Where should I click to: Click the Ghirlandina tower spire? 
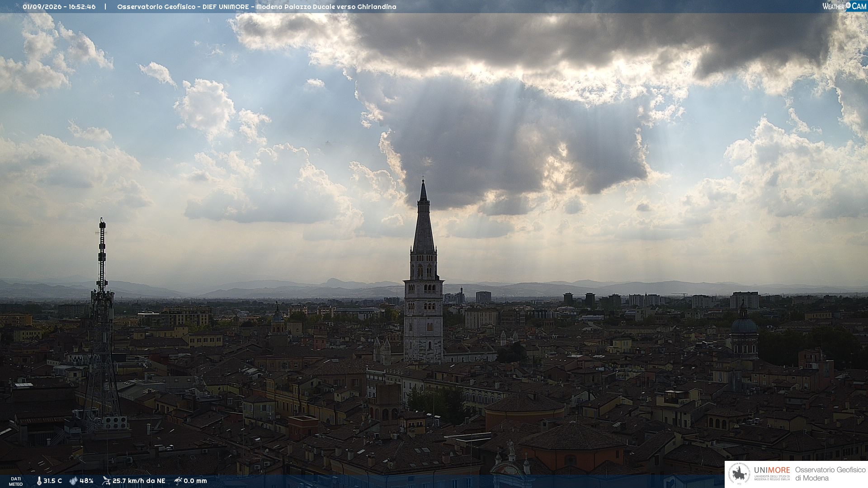[424, 216]
